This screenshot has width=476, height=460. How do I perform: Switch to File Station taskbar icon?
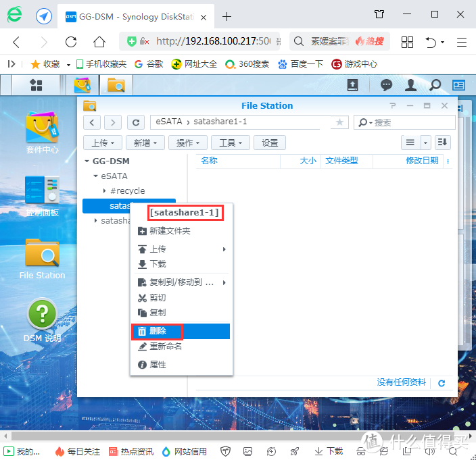[116, 85]
